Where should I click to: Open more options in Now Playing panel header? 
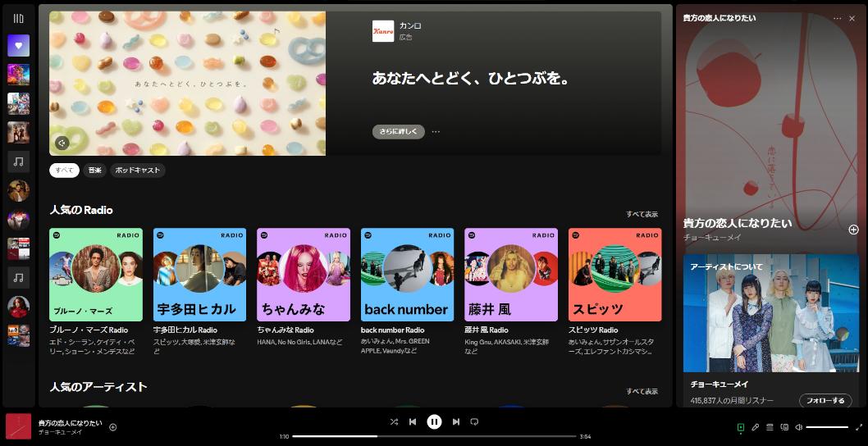pos(837,18)
